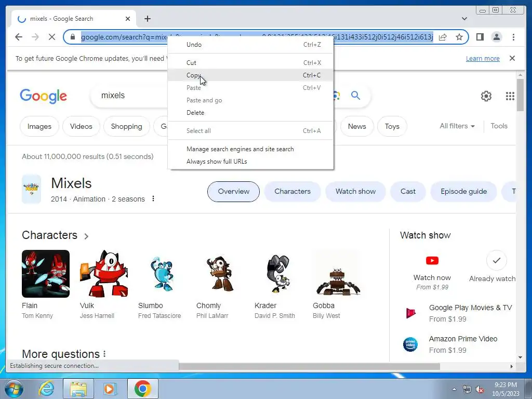Viewport: 532px width, 399px height.
Task: Open More questions options dots
Action: (x=104, y=354)
